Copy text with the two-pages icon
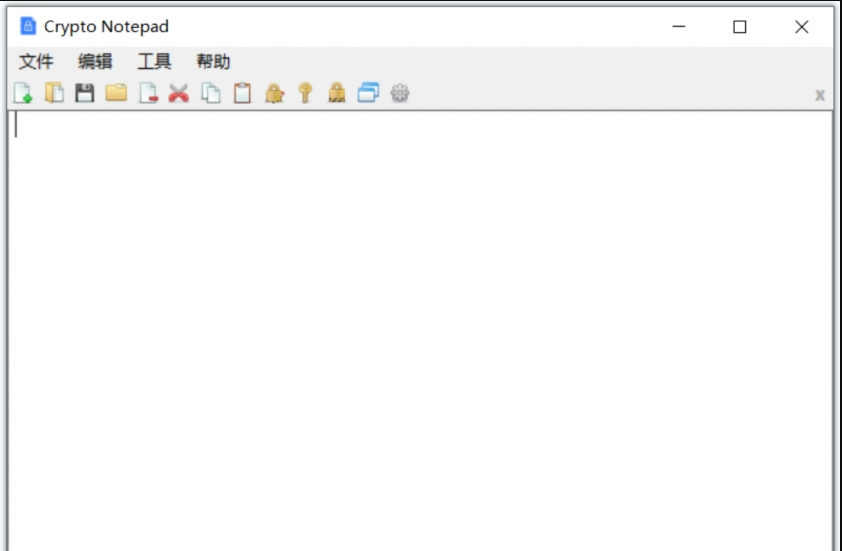 tap(210, 93)
